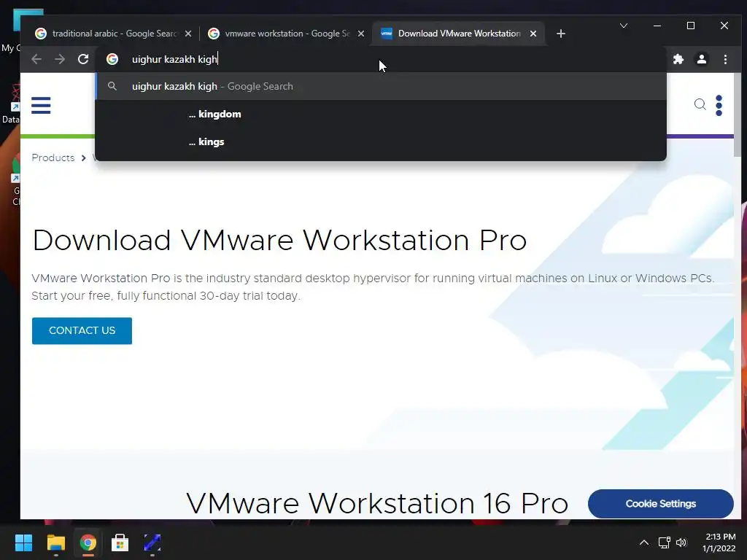Open the Chrome profile avatar
This screenshot has height=560, width=747.
(701, 59)
